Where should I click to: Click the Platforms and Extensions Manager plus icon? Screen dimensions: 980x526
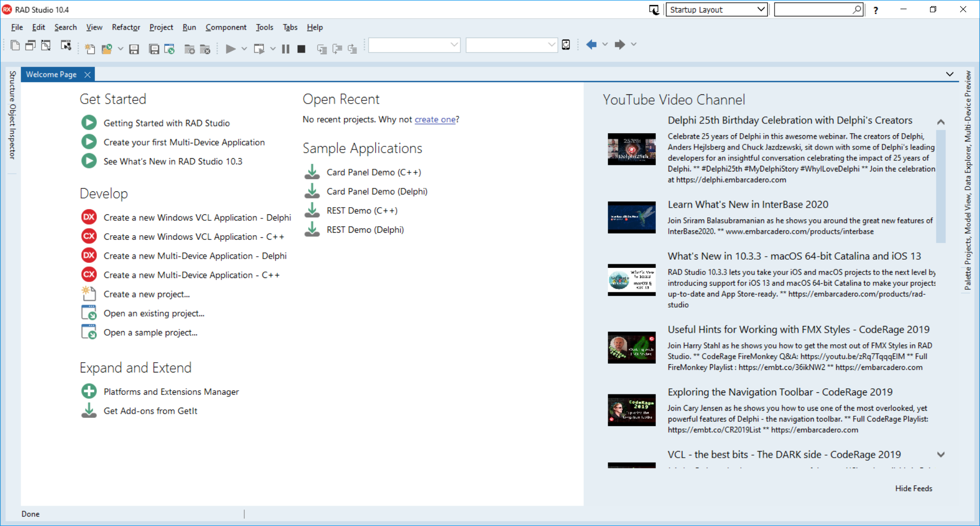(89, 391)
